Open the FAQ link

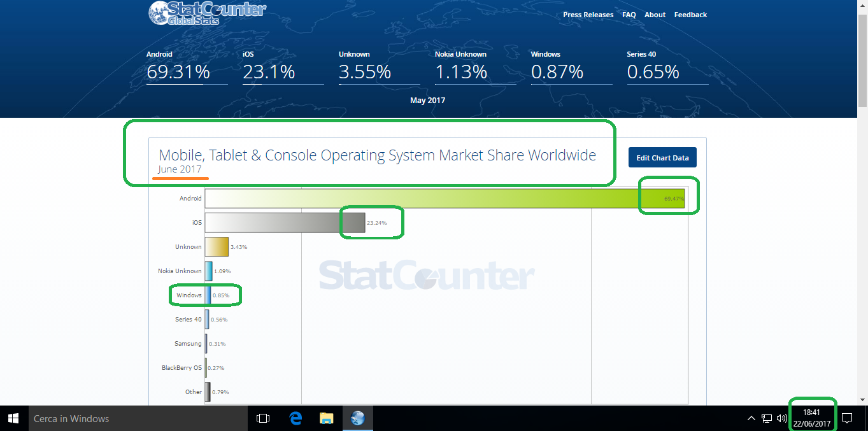[x=629, y=15]
